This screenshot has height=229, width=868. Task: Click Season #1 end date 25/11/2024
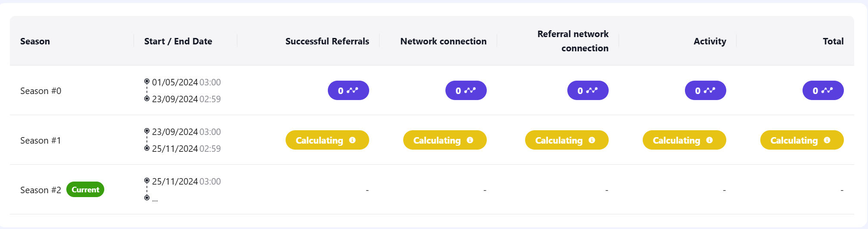tap(175, 149)
